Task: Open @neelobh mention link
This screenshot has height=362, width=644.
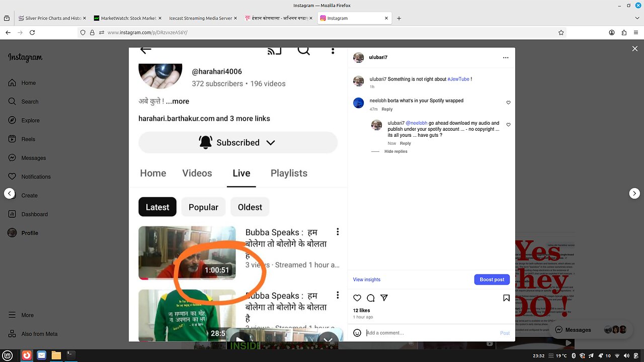Action: tap(417, 123)
